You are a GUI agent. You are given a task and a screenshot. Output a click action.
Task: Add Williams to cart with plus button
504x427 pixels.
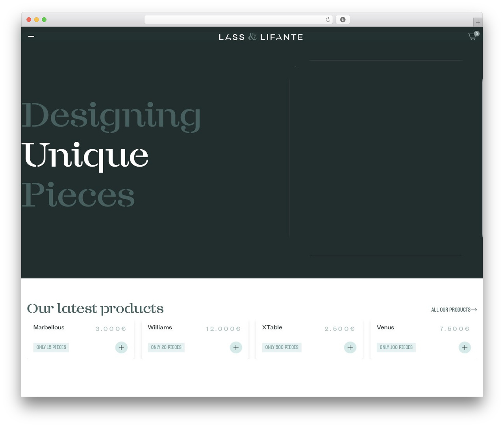tap(236, 347)
